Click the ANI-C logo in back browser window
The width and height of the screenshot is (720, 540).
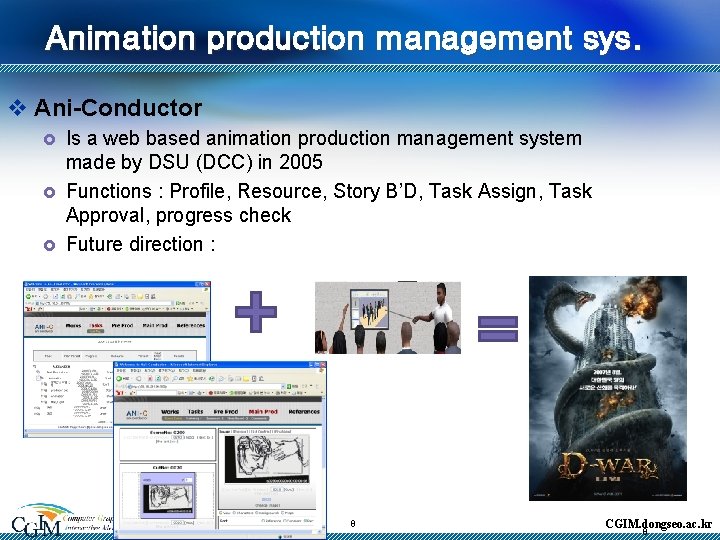point(44,327)
